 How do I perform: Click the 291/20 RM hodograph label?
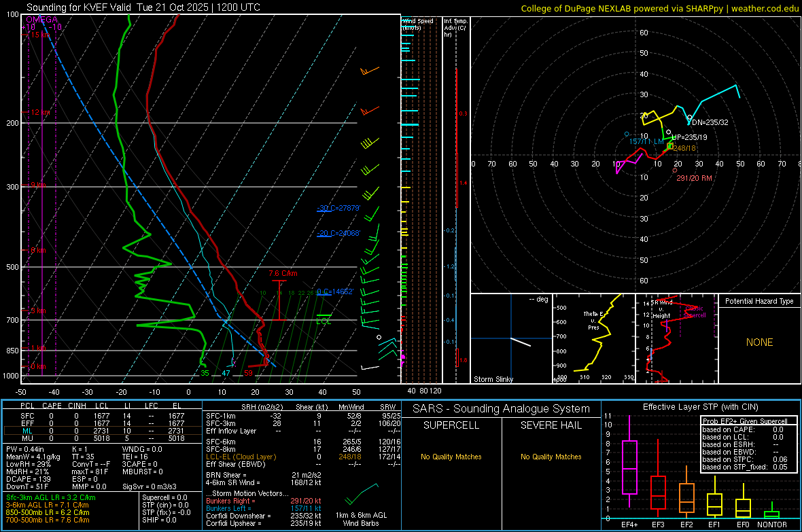coord(694,178)
